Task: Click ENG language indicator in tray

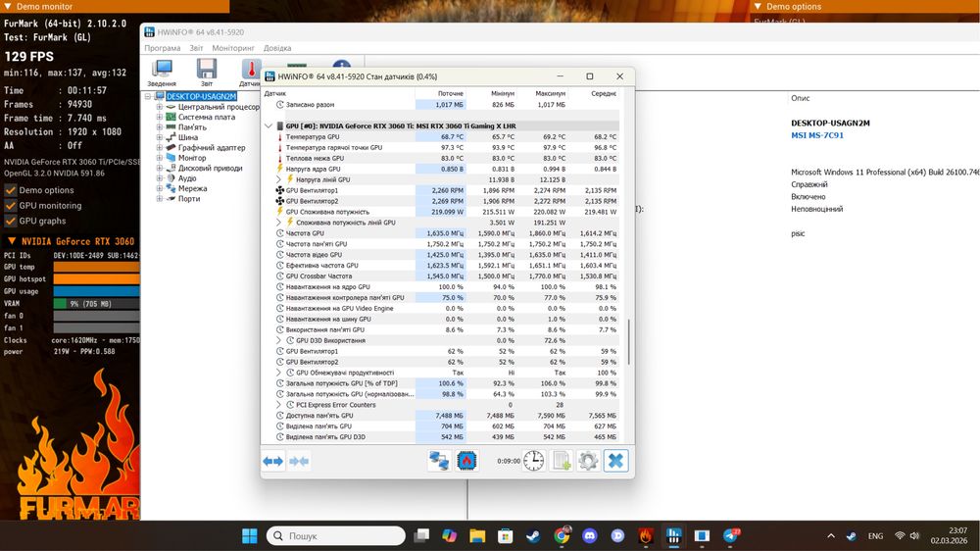Action: pos(875,536)
